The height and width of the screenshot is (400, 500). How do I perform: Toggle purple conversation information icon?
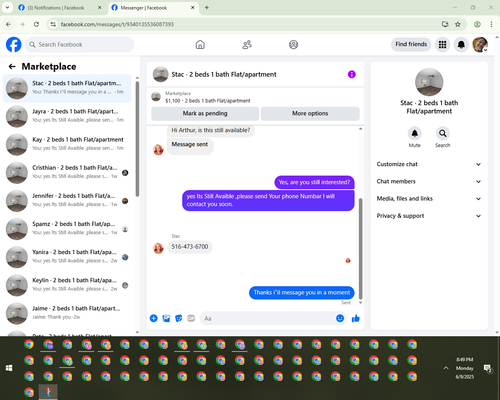[352, 74]
